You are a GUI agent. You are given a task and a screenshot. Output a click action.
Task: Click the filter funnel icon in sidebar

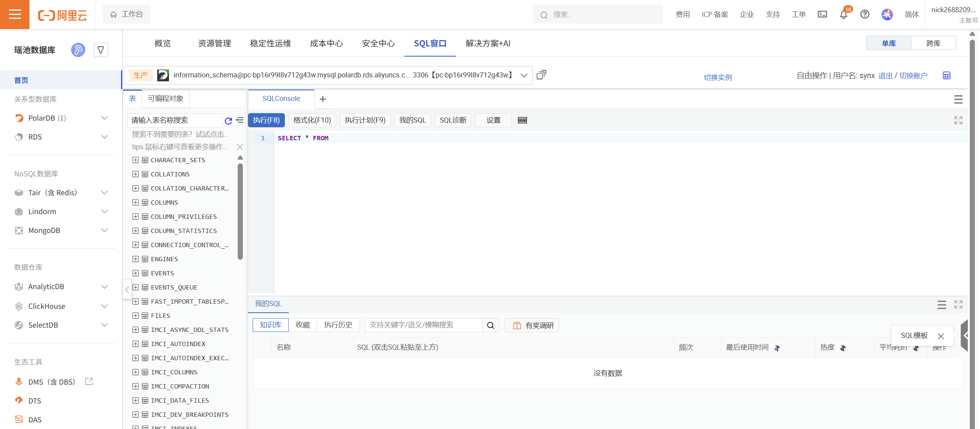click(101, 50)
